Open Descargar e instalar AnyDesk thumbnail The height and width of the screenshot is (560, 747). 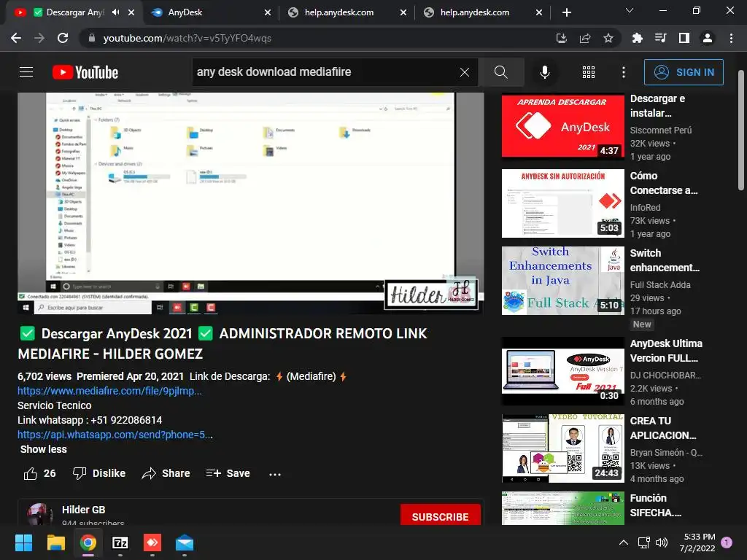pos(562,125)
